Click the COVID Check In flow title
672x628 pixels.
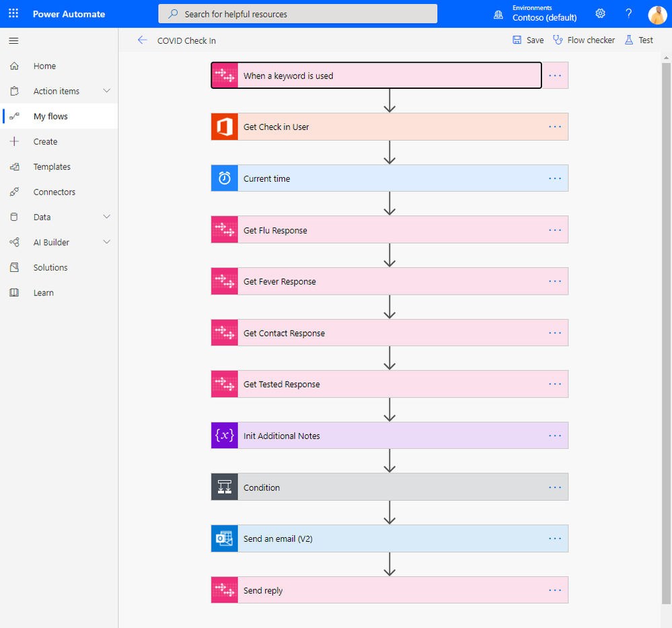pyautogui.click(x=186, y=41)
